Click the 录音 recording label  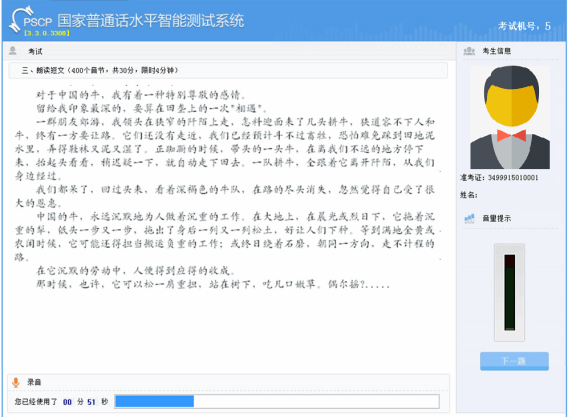pyautogui.click(x=34, y=382)
